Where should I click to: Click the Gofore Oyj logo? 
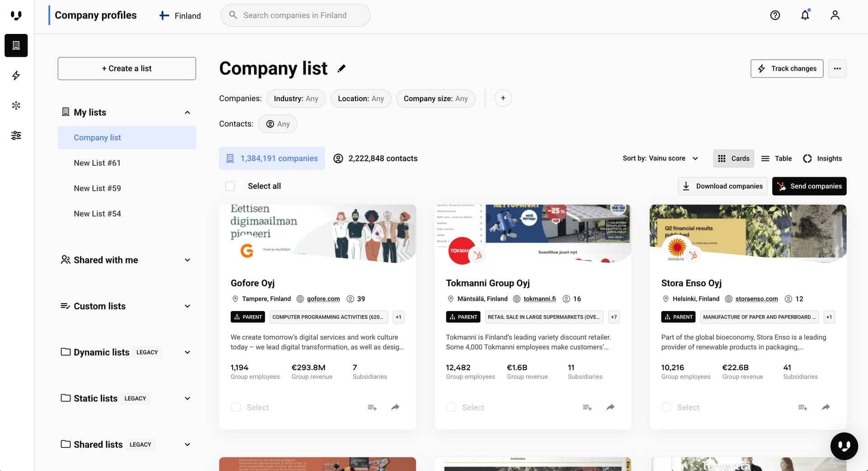tap(247, 250)
